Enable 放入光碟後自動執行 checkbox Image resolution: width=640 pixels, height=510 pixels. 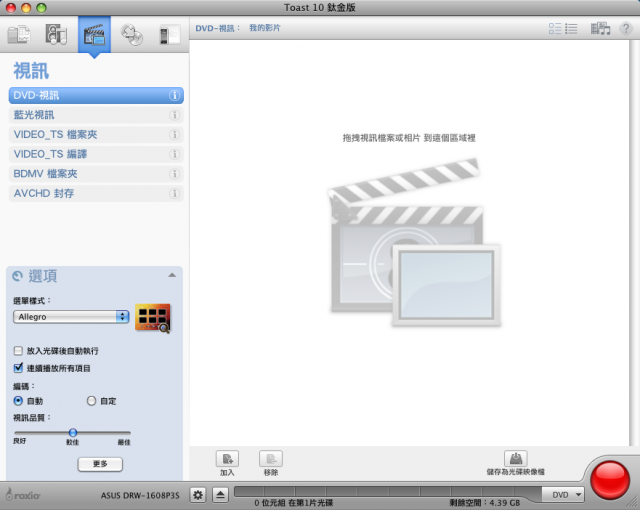18,351
